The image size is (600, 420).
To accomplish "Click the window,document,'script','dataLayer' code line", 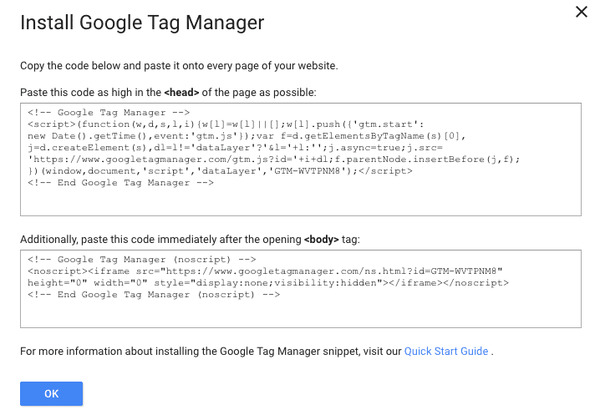I will point(220,171).
